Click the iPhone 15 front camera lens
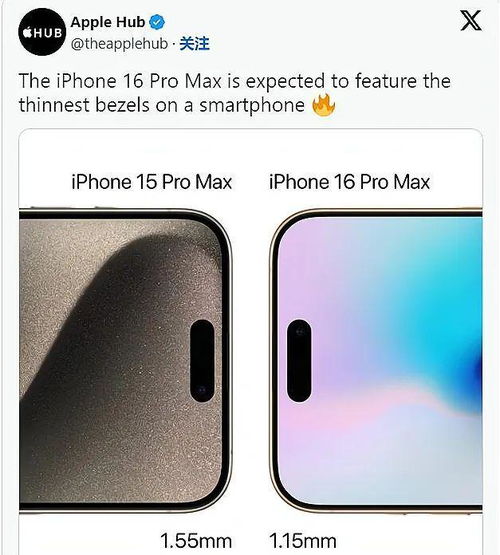The height and width of the screenshot is (555, 500). tap(202, 390)
